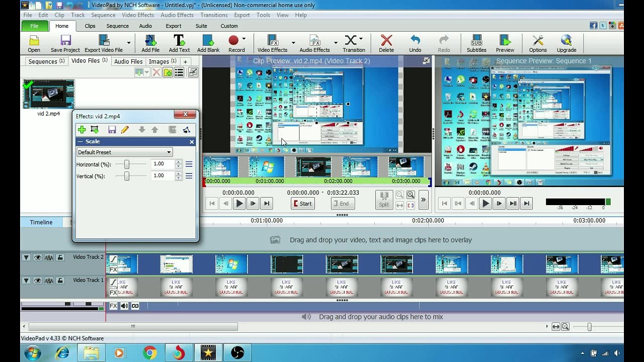Play the sequence preview

(x=486, y=204)
